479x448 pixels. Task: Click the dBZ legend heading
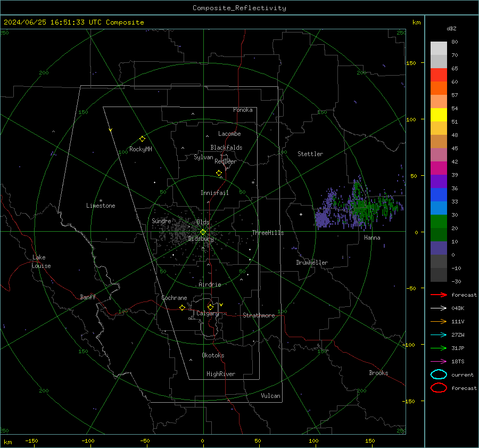[451, 28]
